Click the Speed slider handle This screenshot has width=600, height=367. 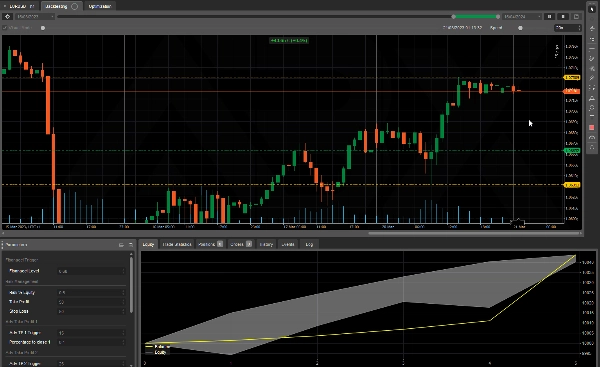pos(520,28)
